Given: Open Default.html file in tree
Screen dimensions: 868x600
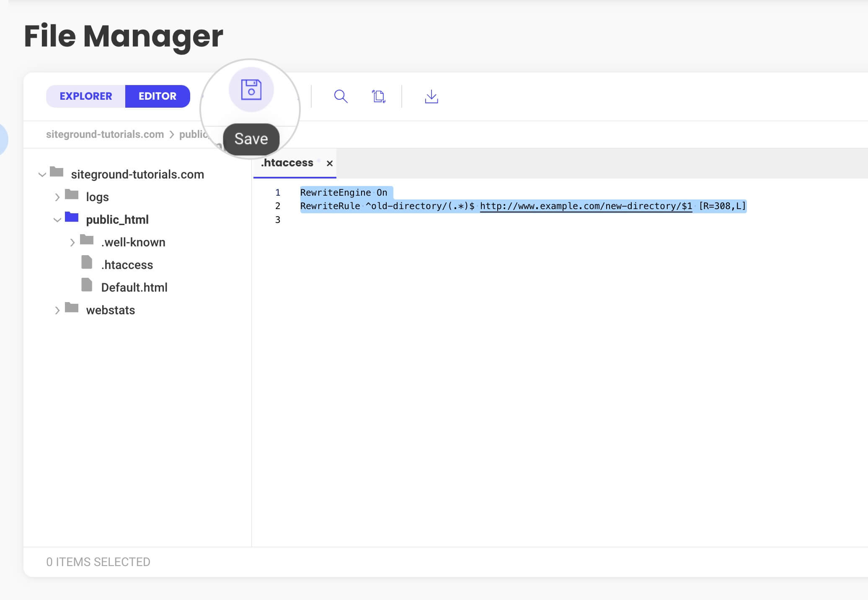Looking at the screenshot, I should click(x=134, y=287).
